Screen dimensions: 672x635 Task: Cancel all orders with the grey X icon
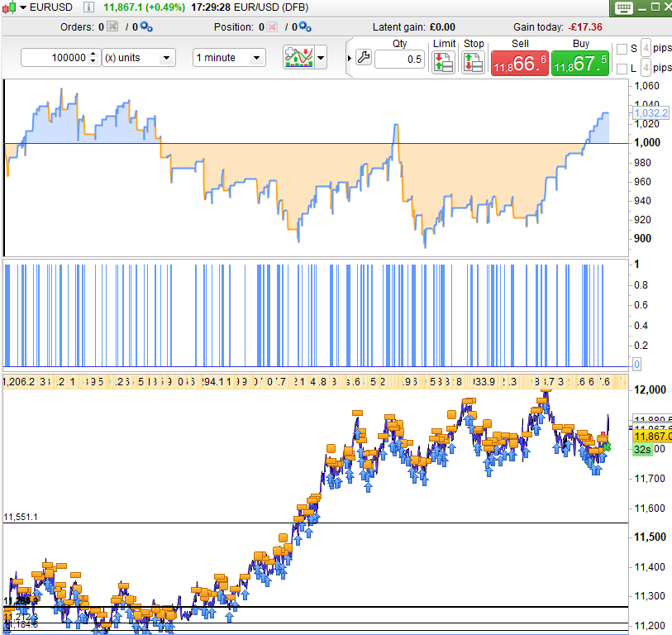pyautogui.click(x=112, y=26)
